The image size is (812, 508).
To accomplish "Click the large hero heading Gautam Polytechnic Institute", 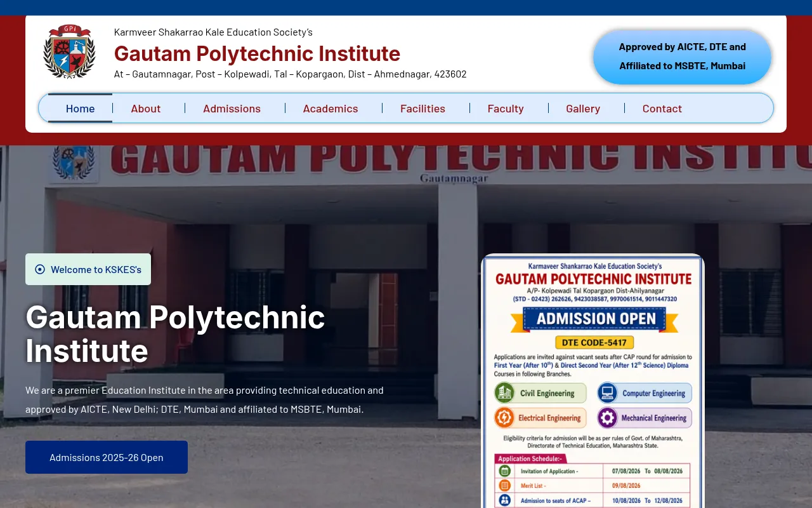I will pyautogui.click(x=175, y=334).
